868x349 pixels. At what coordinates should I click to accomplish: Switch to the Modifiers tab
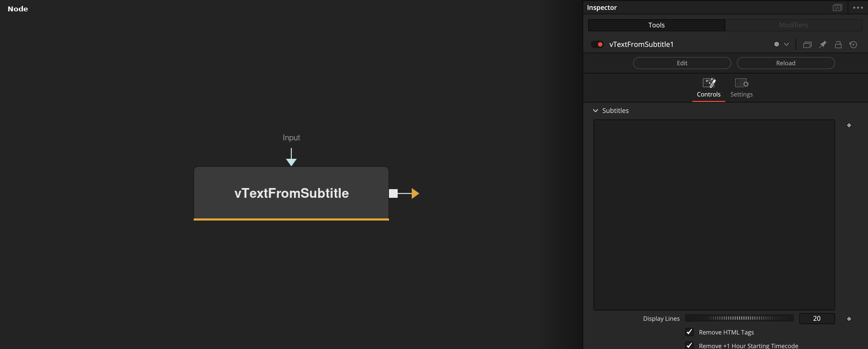click(794, 25)
